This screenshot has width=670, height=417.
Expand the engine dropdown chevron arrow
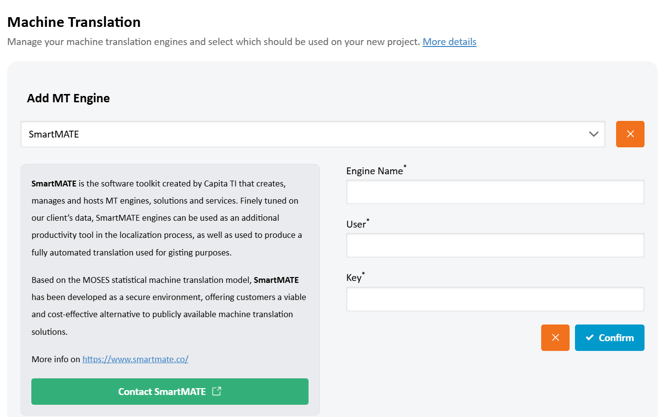(593, 134)
